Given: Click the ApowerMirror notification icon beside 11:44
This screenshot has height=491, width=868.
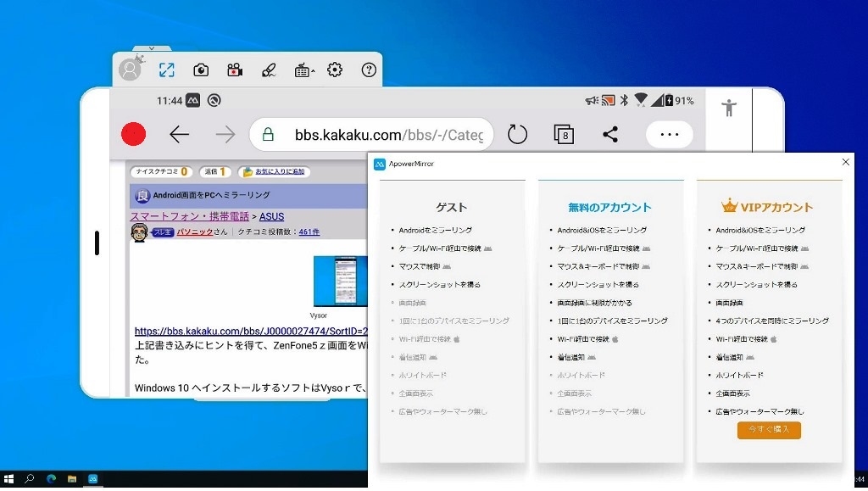Looking at the screenshot, I should (192, 100).
